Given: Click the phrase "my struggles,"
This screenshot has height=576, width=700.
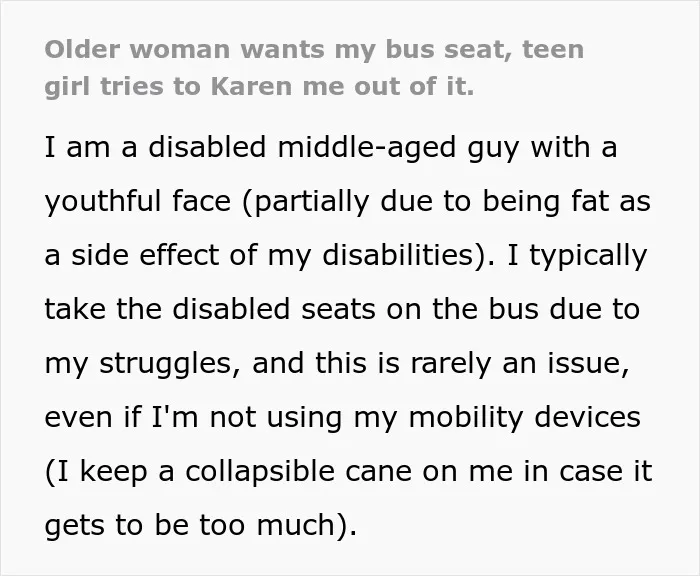Looking at the screenshot, I should tap(138, 364).
